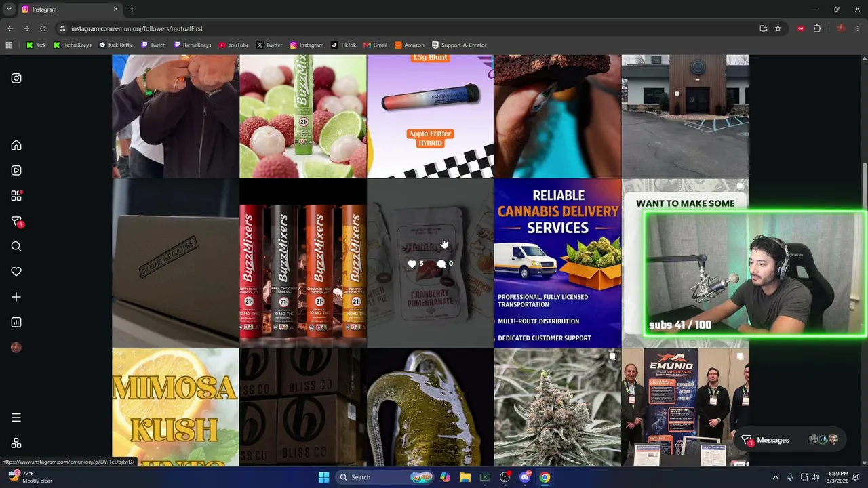The height and width of the screenshot is (488, 868).
Task: Open your profile from sidebar avatar
Action: [16, 348]
